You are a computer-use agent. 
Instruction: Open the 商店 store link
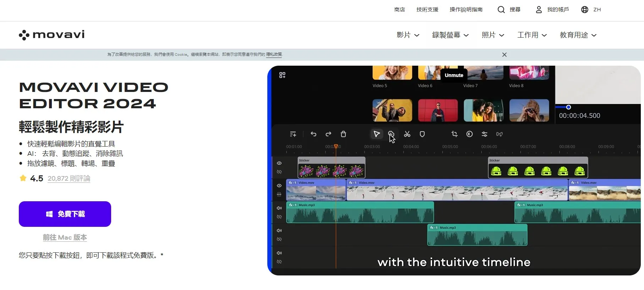[399, 10]
